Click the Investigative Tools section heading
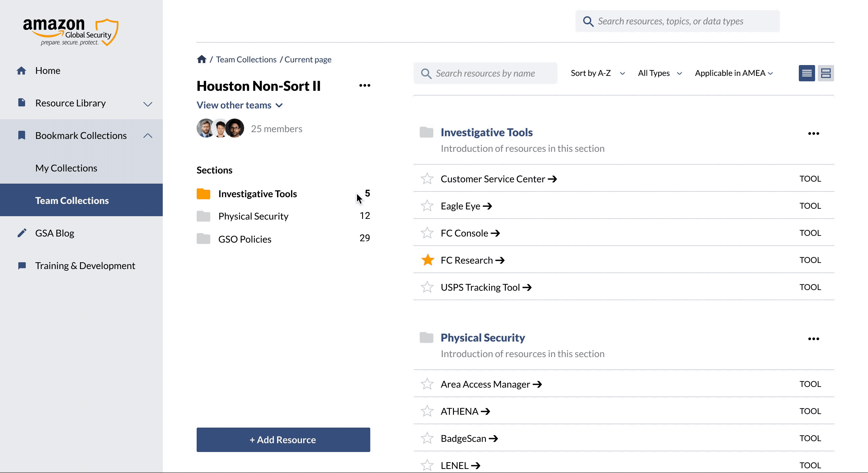The height and width of the screenshot is (473, 868). [487, 132]
